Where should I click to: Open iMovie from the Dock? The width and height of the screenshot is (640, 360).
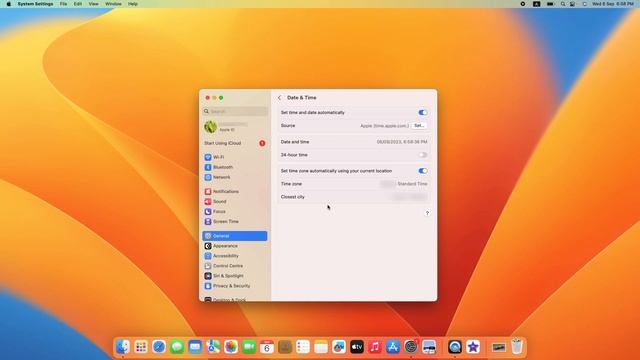click(x=473, y=347)
